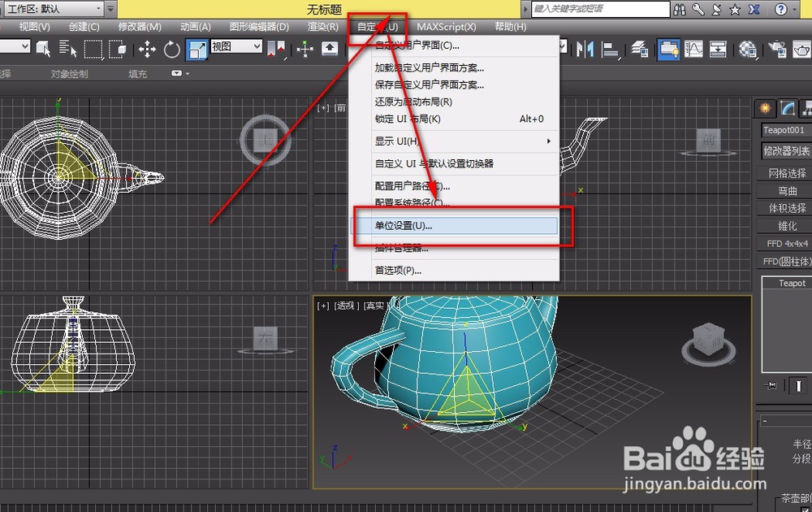Expand the Help icon dropdown arrow
812x512 pixels.
click(x=795, y=9)
